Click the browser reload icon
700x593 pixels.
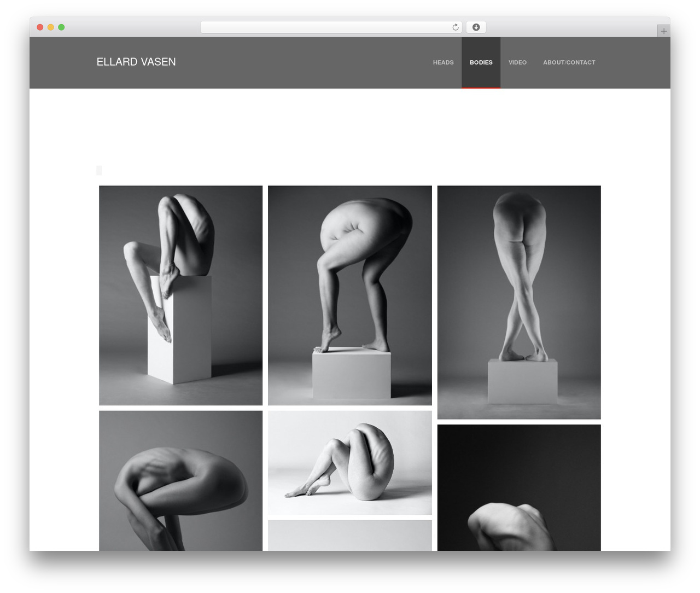pyautogui.click(x=455, y=27)
